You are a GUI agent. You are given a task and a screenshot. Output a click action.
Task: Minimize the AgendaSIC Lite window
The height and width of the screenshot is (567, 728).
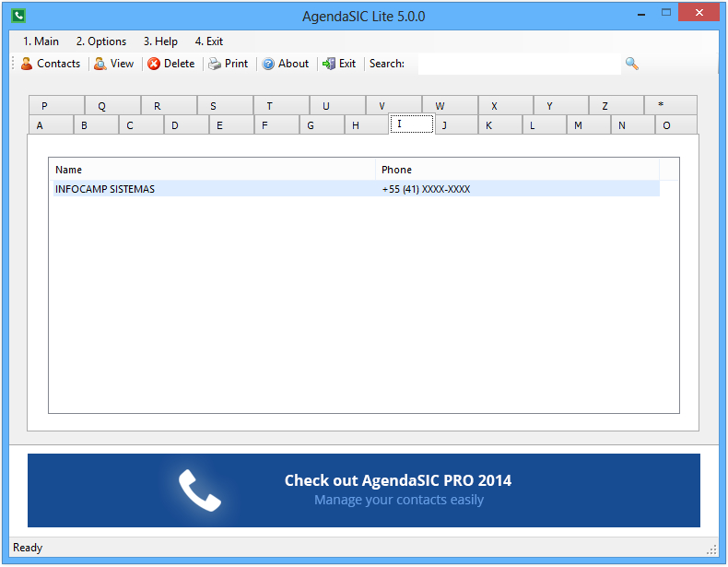[641, 14]
